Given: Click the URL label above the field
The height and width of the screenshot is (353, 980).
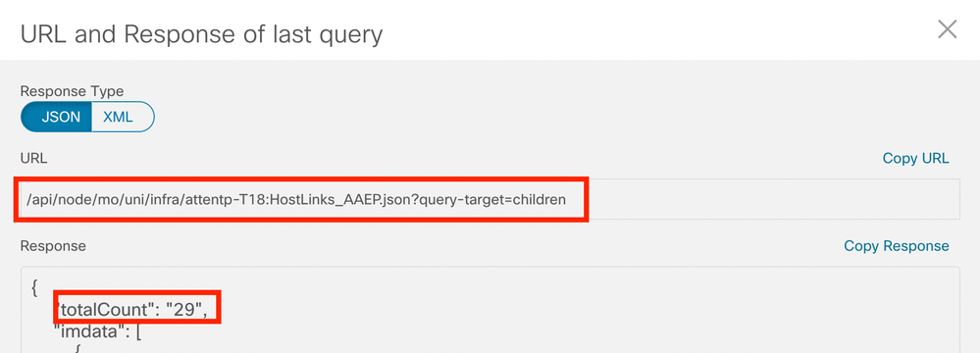Looking at the screenshot, I should pos(33,158).
